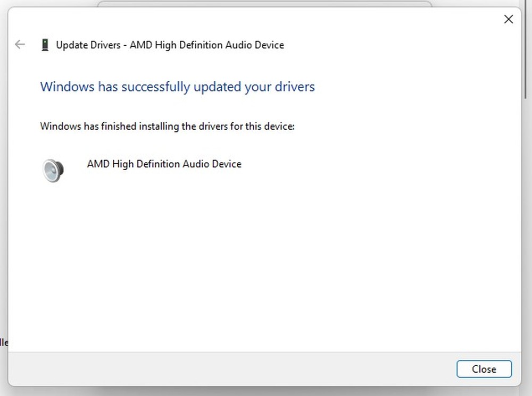
Task: Click the 'Update Drivers - AMD High Definition Audio Device' title
Action: (x=170, y=45)
